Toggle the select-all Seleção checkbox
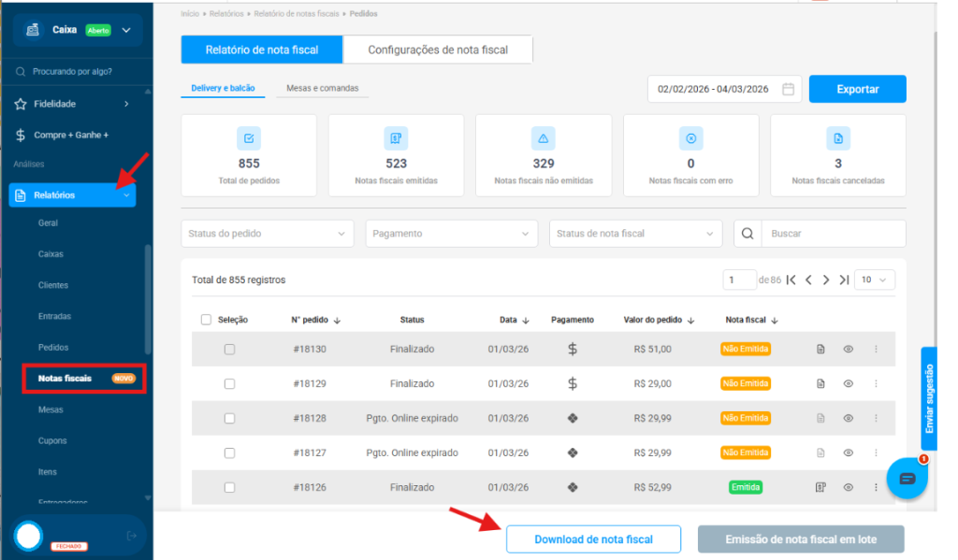This screenshot has width=958, height=560. tap(206, 320)
